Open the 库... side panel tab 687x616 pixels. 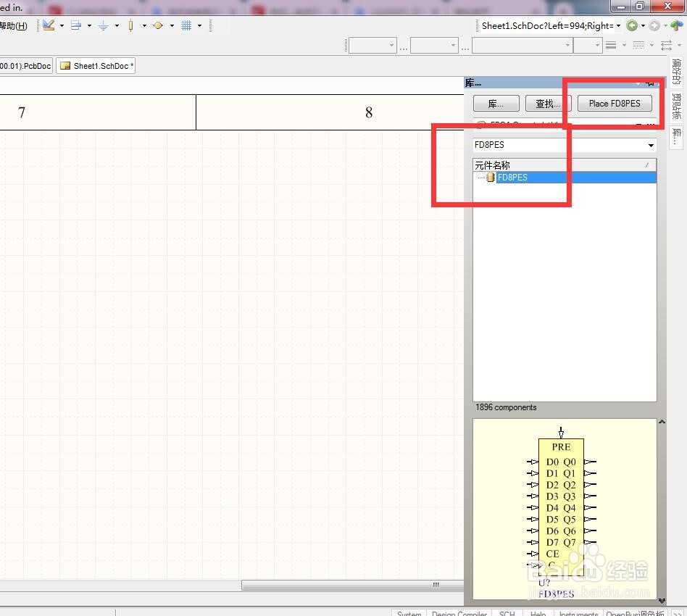click(x=676, y=137)
